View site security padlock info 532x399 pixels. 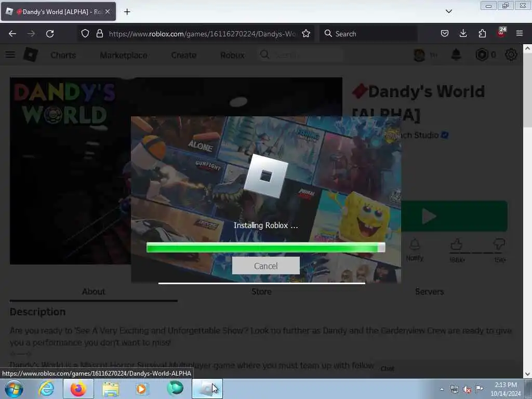[x=99, y=34]
